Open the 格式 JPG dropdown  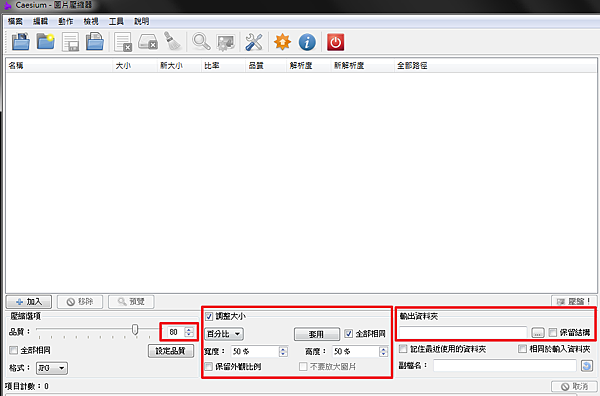[x=52, y=368]
